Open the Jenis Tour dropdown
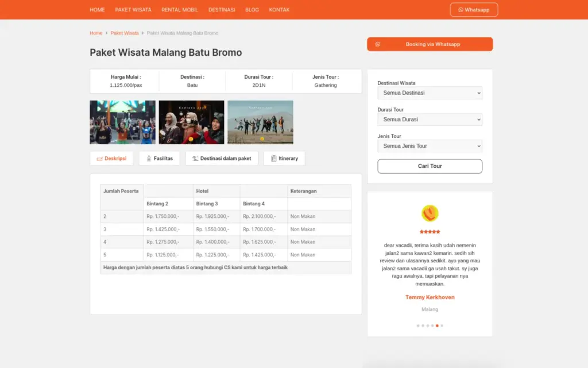This screenshot has height=368, width=588. pos(430,146)
